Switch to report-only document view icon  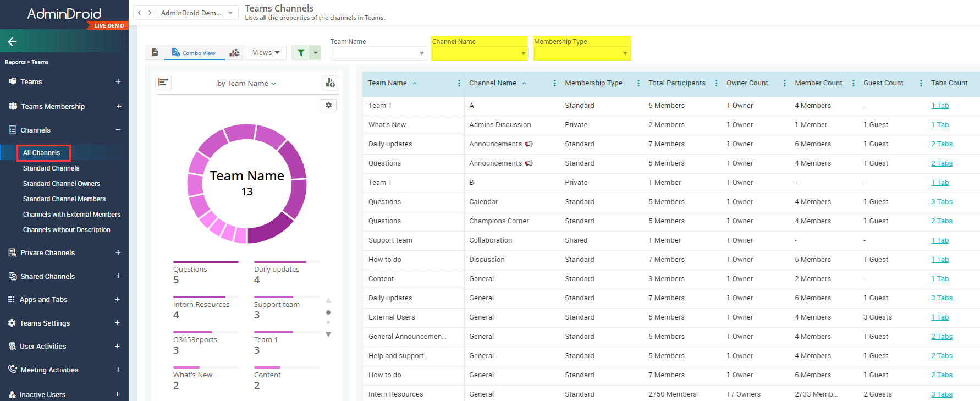click(x=155, y=53)
